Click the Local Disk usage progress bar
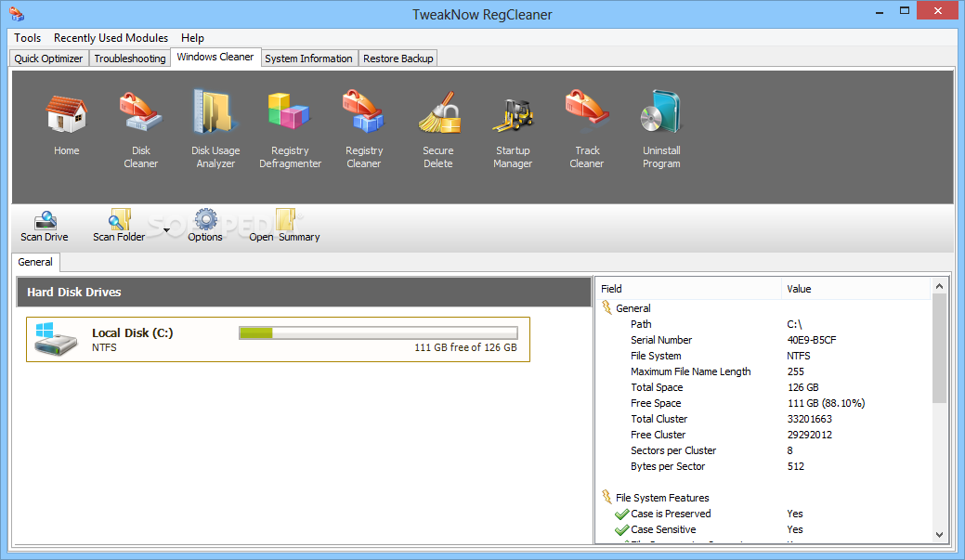 coord(379,332)
